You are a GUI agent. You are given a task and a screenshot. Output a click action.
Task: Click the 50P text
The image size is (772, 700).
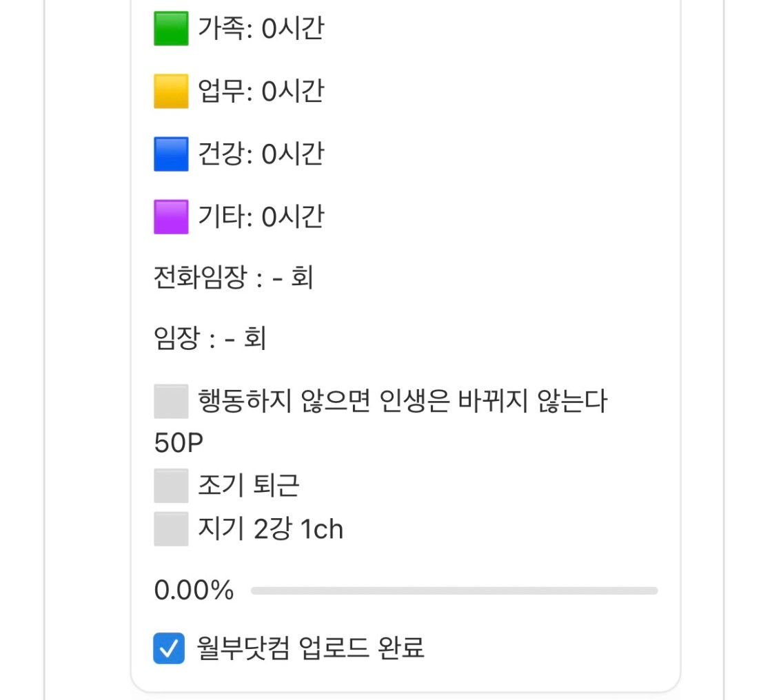coord(179,444)
